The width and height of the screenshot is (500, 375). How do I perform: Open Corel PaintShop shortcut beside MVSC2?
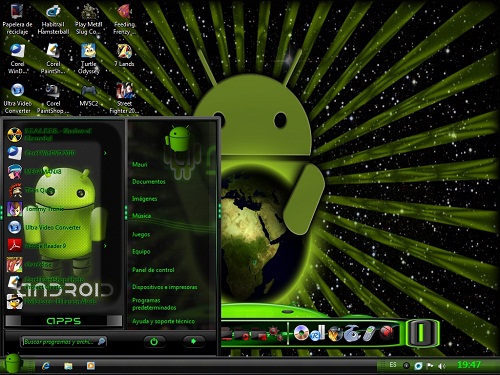click(x=53, y=98)
